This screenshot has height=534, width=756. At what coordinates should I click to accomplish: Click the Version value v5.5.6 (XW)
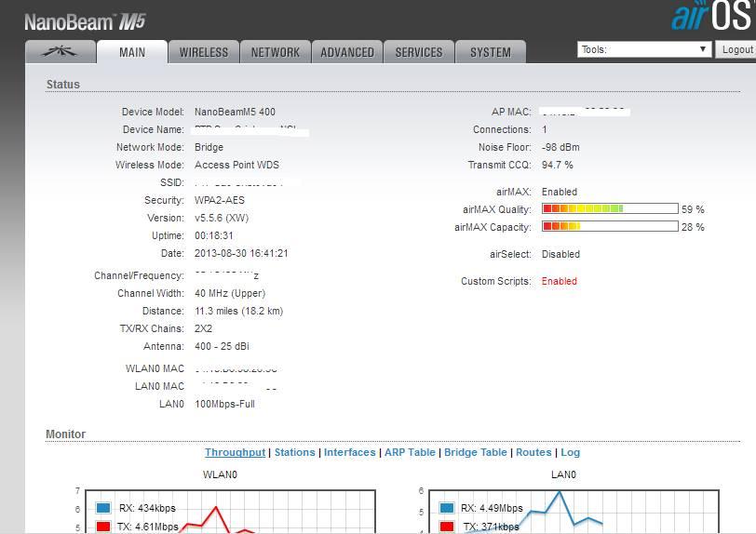pyautogui.click(x=222, y=218)
